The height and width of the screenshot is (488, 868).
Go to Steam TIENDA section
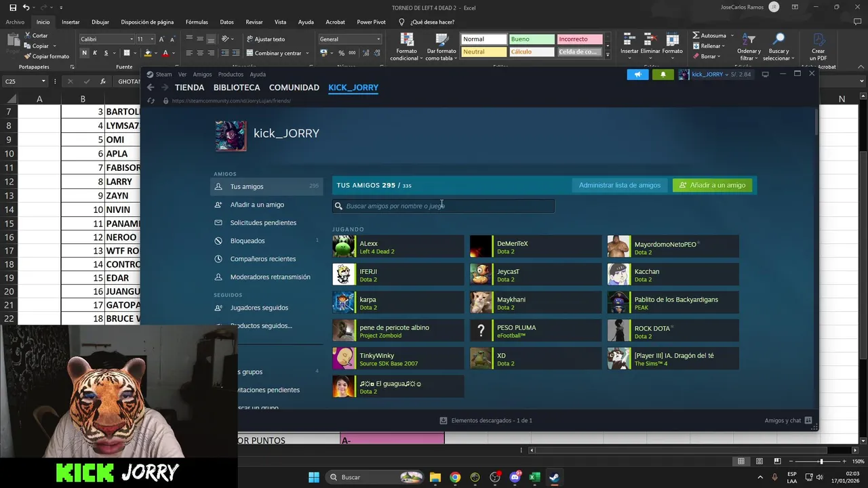click(x=189, y=87)
